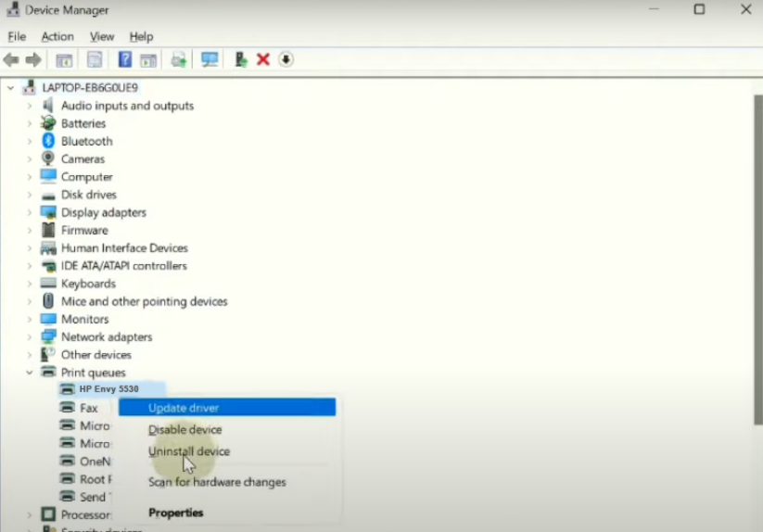Expand the Computer category arrow
Screen dimensions: 763x532
pyautogui.click(x=30, y=176)
